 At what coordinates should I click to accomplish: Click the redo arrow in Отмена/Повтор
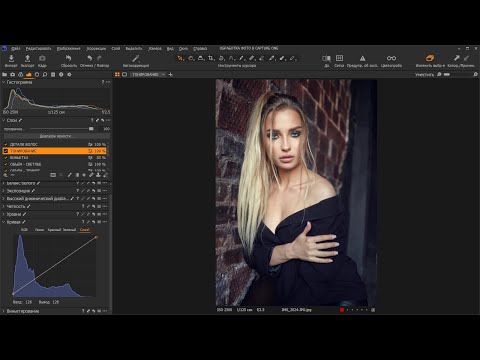99,58
